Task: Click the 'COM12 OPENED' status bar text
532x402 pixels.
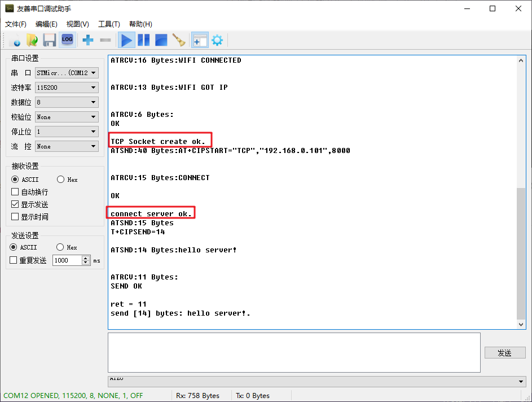Action: point(73,396)
